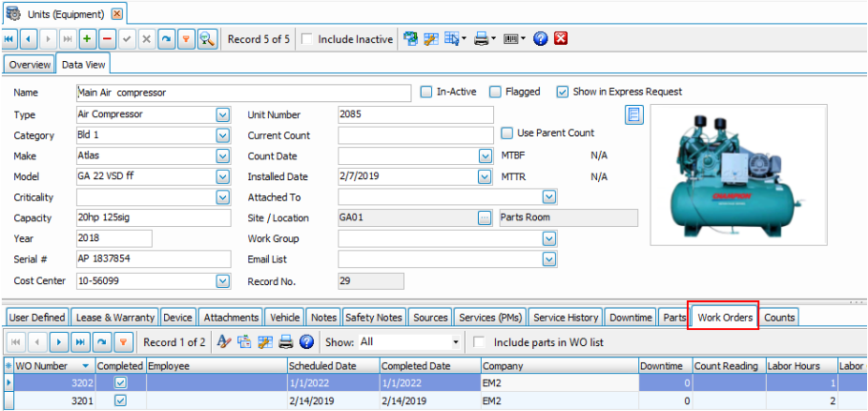Check the In-Active box

[x=425, y=92]
